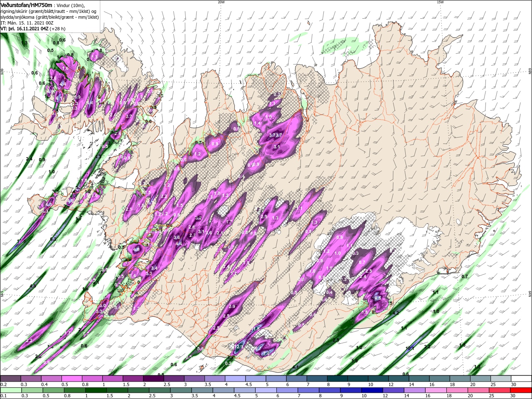Click the palest green 0.1–0.3 rain swatch
The image size is (532, 399).
[x=10, y=390]
